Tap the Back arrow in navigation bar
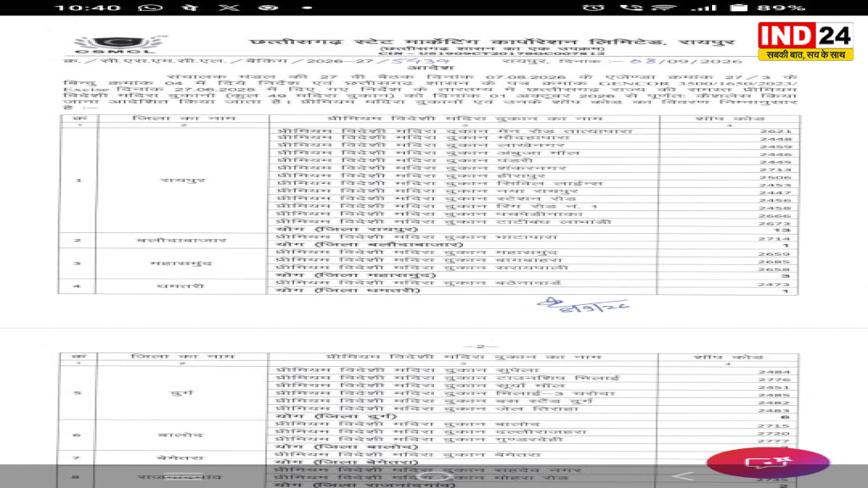 (x=683, y=476)
